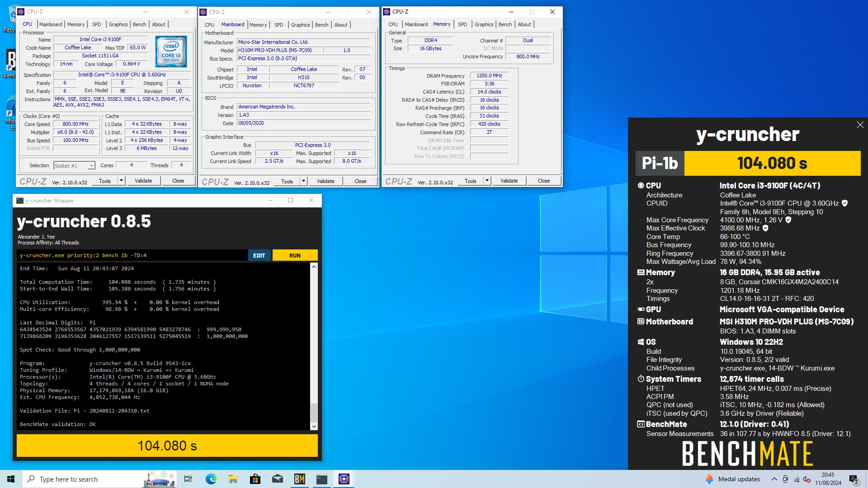Open the notification center icon
Image resolution: width=868 pixels, height=488 pixels.
(x=854, y=479)
